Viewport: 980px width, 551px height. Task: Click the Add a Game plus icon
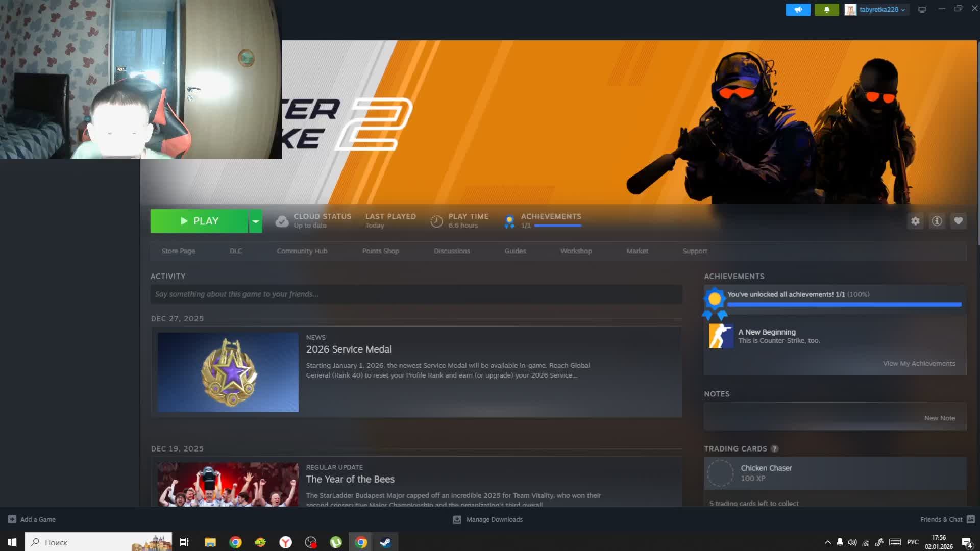click(x=12, y=519)
